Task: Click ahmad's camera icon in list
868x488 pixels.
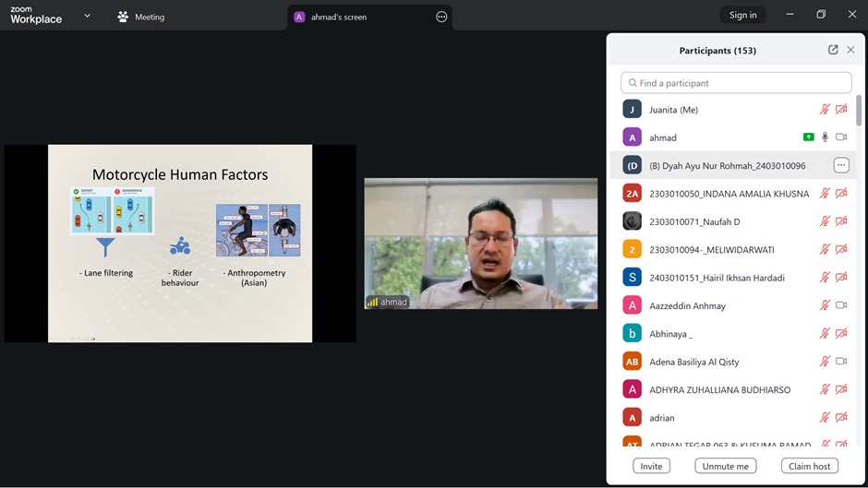Action: click(841, 137)
